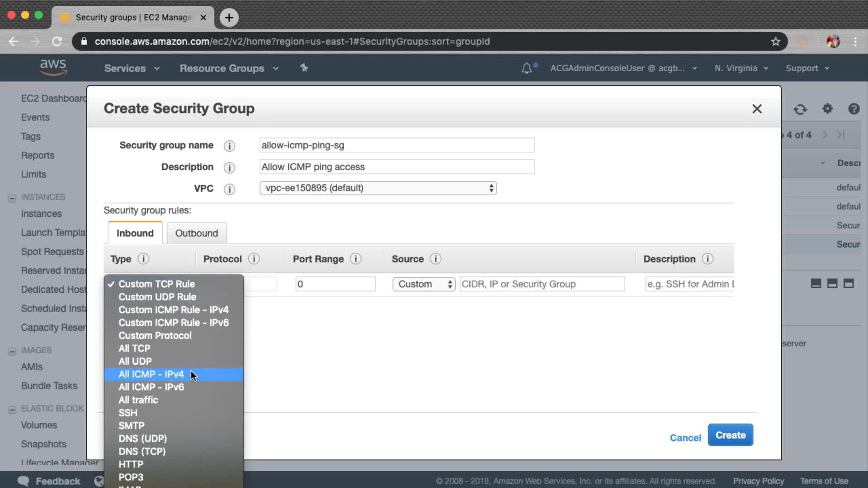Screen dimensions: 868x488
Task: Open the Source Custom dropdown
Action: coord(424,284)
